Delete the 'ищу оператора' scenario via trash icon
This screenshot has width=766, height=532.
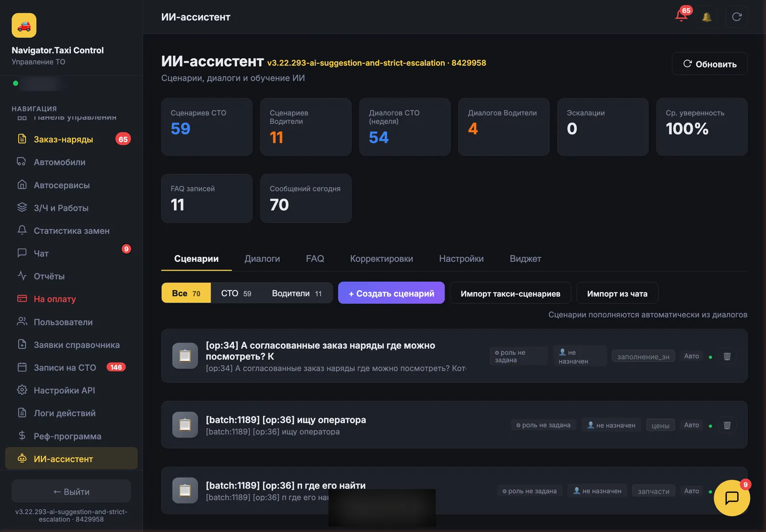[727, 425]
